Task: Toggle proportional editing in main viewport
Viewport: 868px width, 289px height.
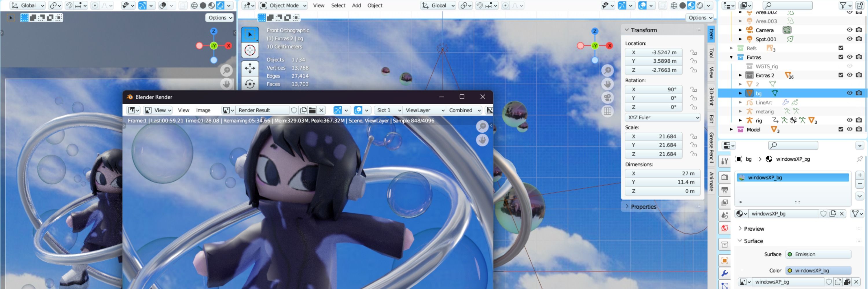Action: (x=505, y=5)
